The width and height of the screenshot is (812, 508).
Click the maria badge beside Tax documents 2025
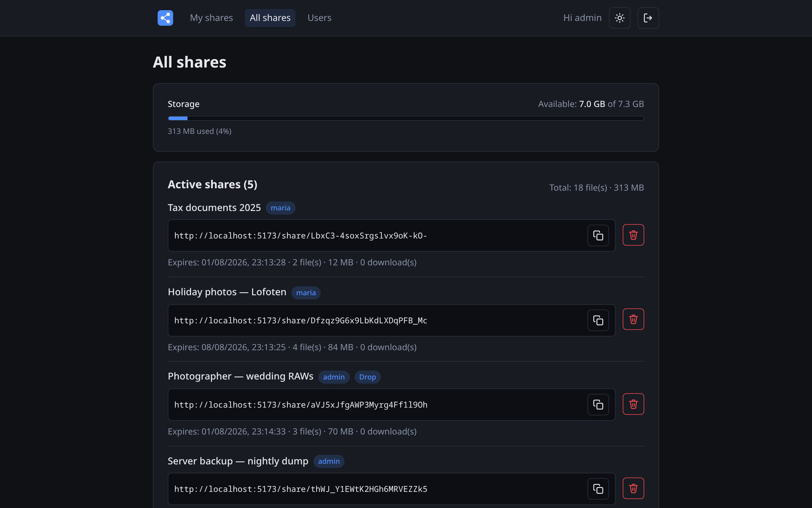[x=281, y=208]
